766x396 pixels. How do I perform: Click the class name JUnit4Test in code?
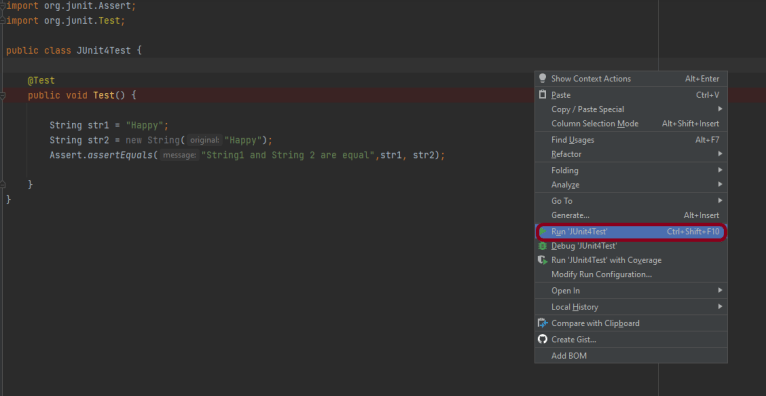pos(104,50)
